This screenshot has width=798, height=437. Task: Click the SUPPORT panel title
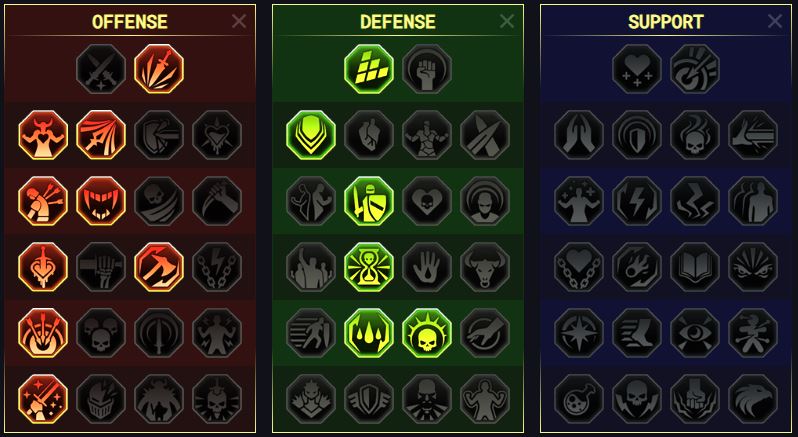[666, 22]
